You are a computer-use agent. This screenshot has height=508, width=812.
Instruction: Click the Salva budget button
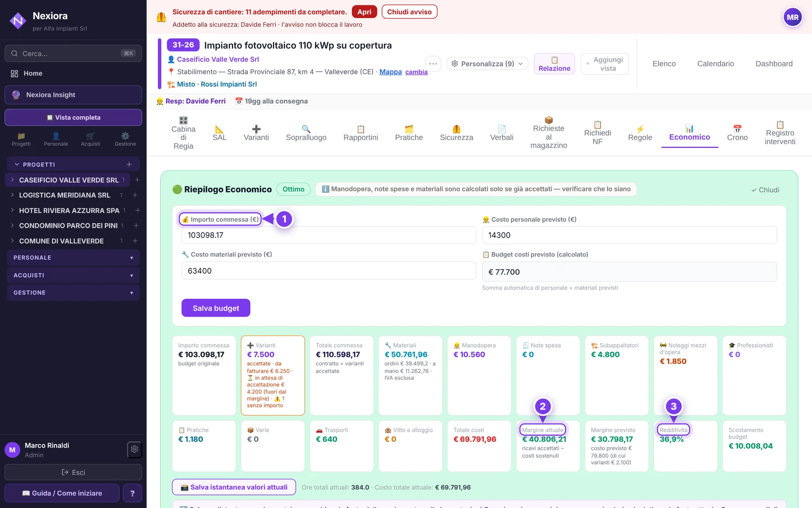tap(216, 308)
